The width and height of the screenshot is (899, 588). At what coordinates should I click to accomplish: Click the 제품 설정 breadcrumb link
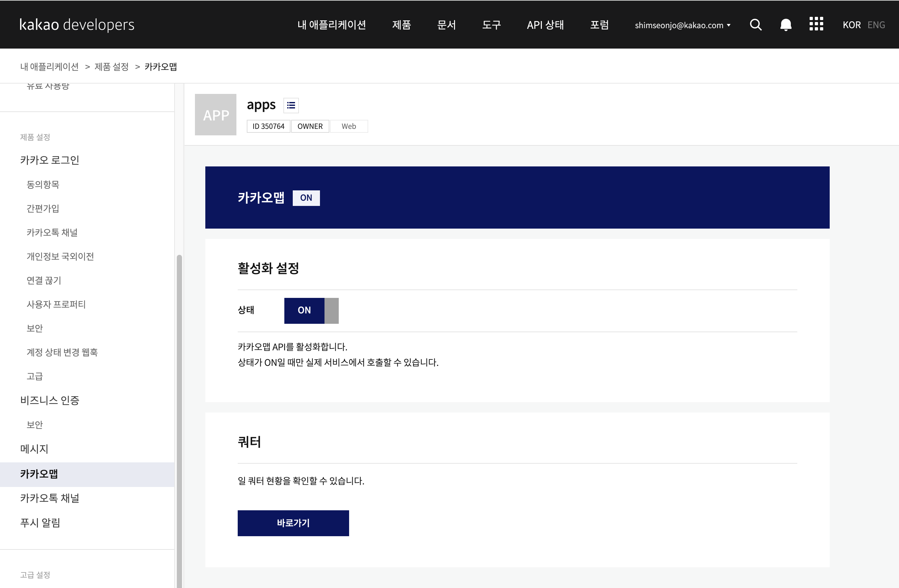(111, 67)
